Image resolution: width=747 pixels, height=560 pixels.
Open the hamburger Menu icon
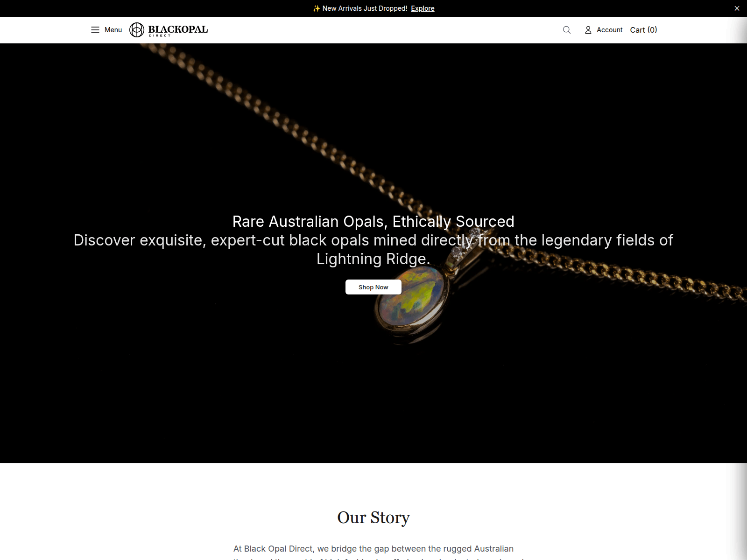pos(95,30)
